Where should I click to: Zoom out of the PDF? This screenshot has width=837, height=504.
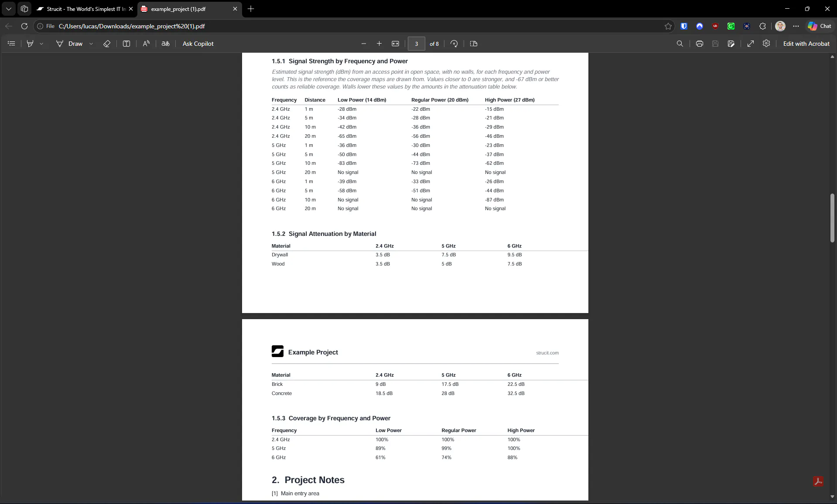point(364,44)
